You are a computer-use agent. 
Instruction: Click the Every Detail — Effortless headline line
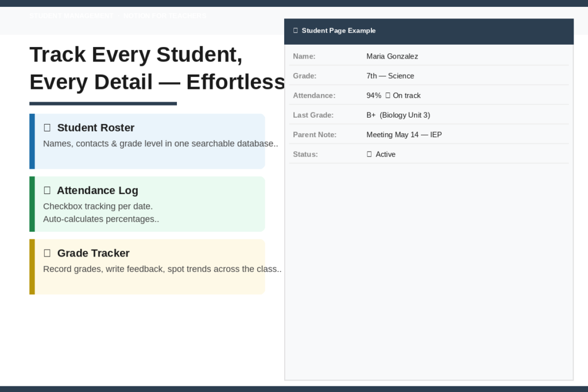[x=157, y=82]
